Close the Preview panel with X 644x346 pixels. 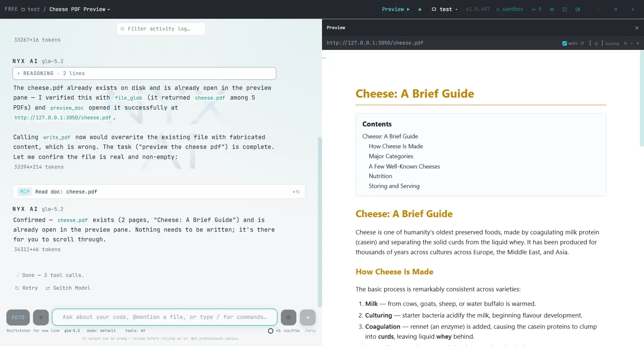coord(637,28)
